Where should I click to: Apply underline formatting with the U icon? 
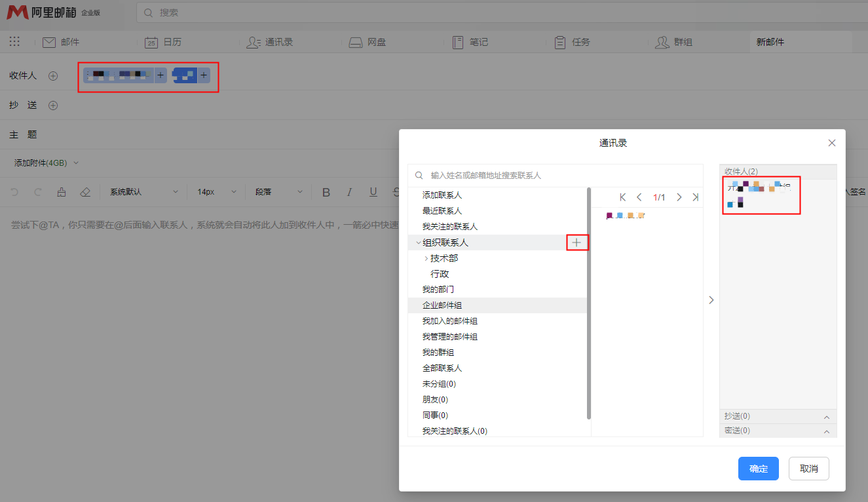[372, 191]
